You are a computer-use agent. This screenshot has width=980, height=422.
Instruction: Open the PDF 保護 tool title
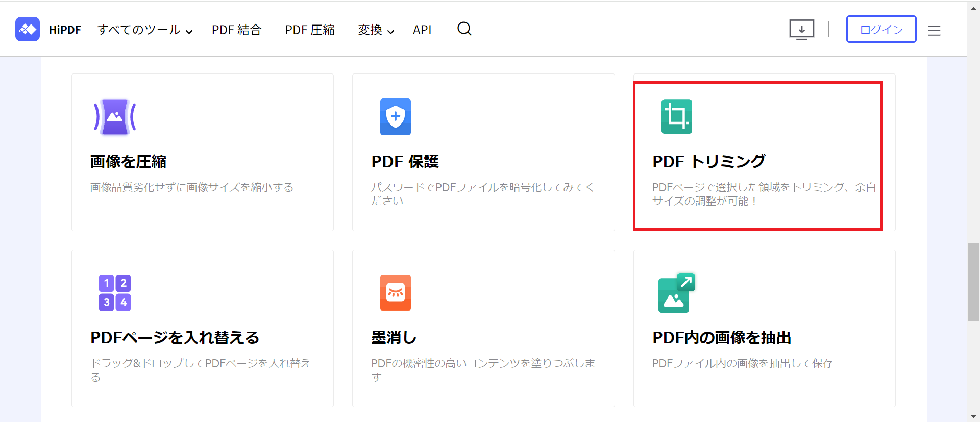click(405, 162)
